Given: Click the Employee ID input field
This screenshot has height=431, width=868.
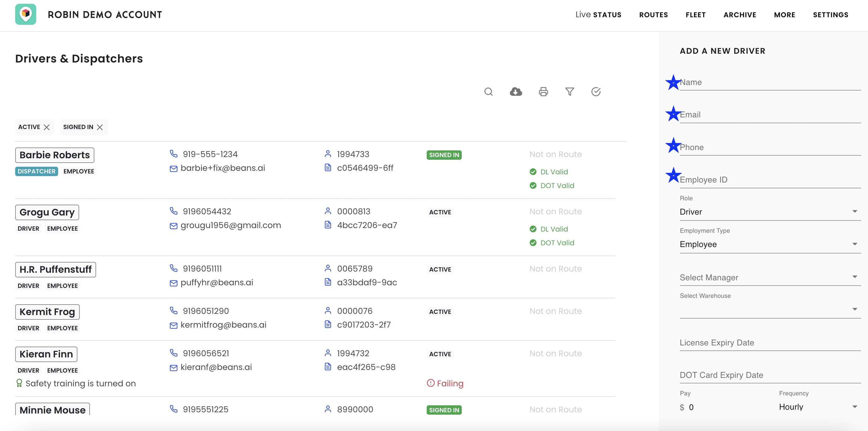Looking at the screenshot, I should pos(770,180).
